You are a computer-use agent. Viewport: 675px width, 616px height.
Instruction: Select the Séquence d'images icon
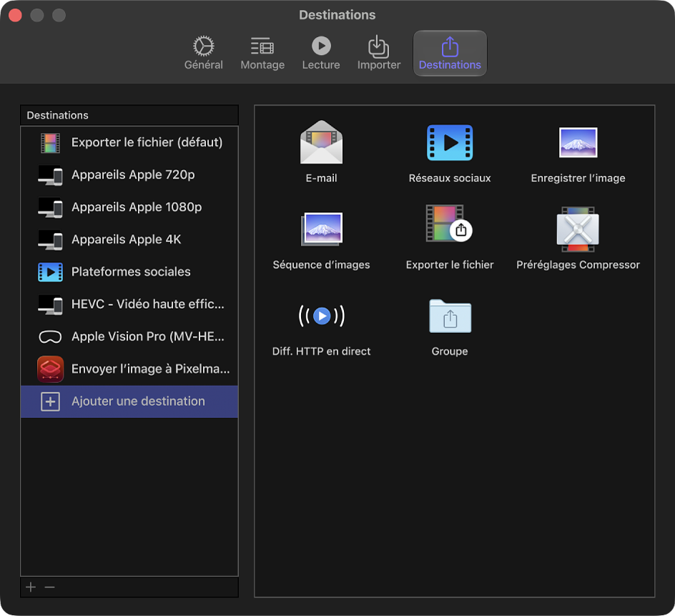coord(322,229)
